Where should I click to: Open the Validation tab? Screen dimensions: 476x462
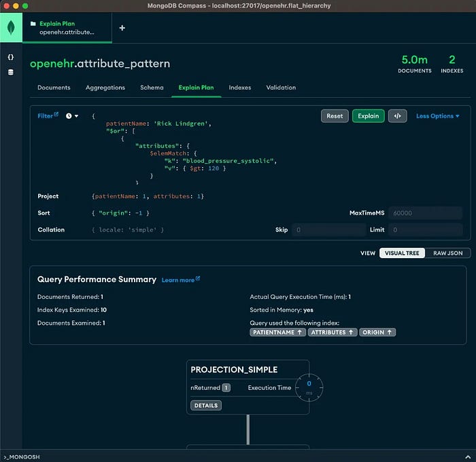(281, 88)
